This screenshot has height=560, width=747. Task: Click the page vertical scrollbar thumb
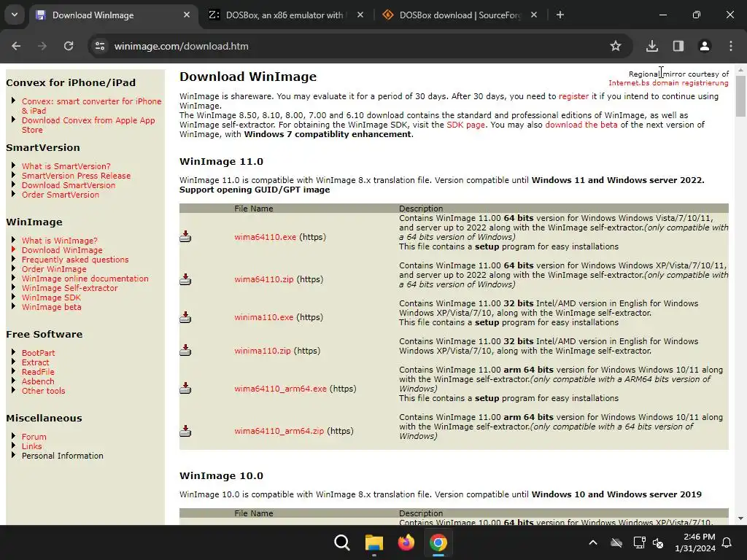(740, 96)
